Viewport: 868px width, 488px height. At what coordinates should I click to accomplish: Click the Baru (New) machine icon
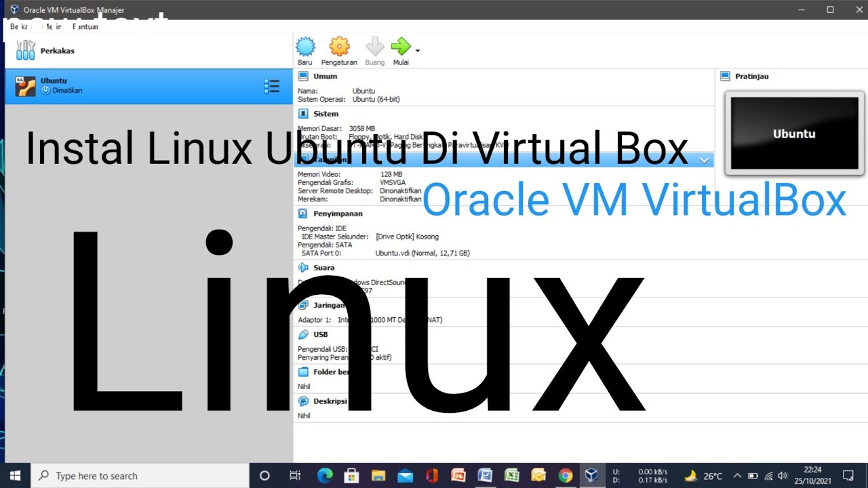tap(305, 47)
